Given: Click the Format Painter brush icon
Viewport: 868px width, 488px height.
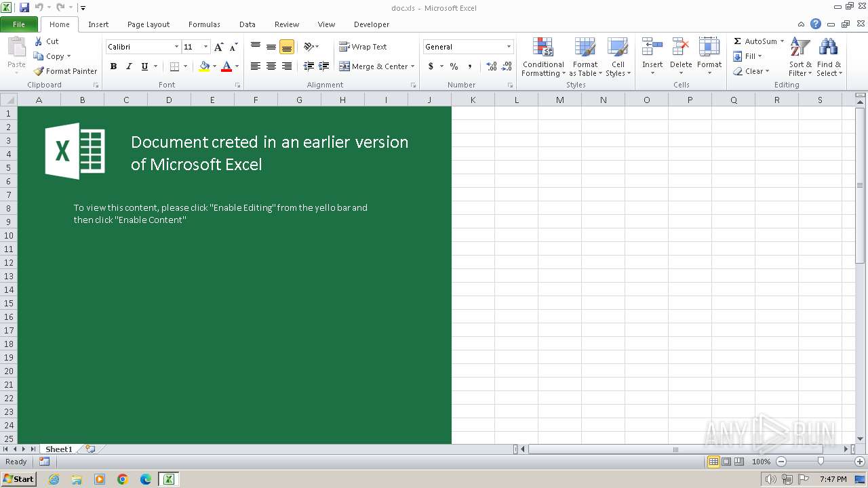Looking at the screenshot, I should tap(39, 71).
